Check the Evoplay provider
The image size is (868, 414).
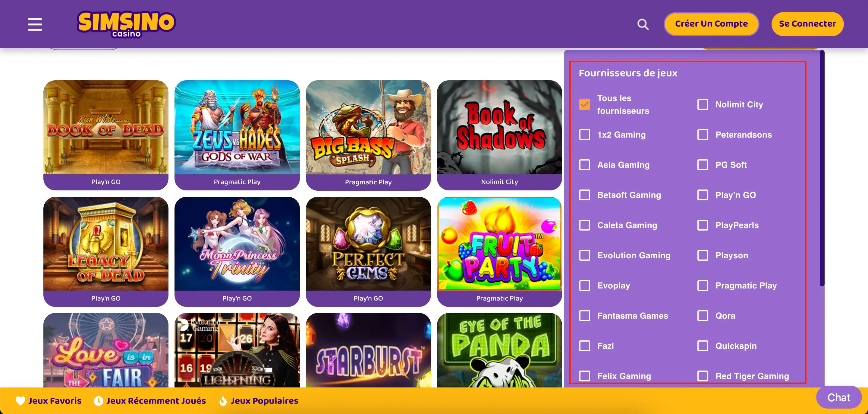[585, 285]
